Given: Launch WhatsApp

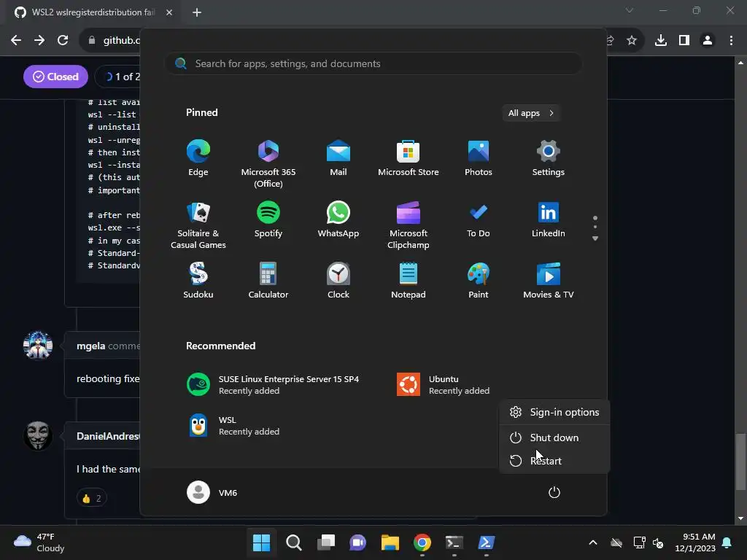Looking at the screenshot, I should (338, 219).
